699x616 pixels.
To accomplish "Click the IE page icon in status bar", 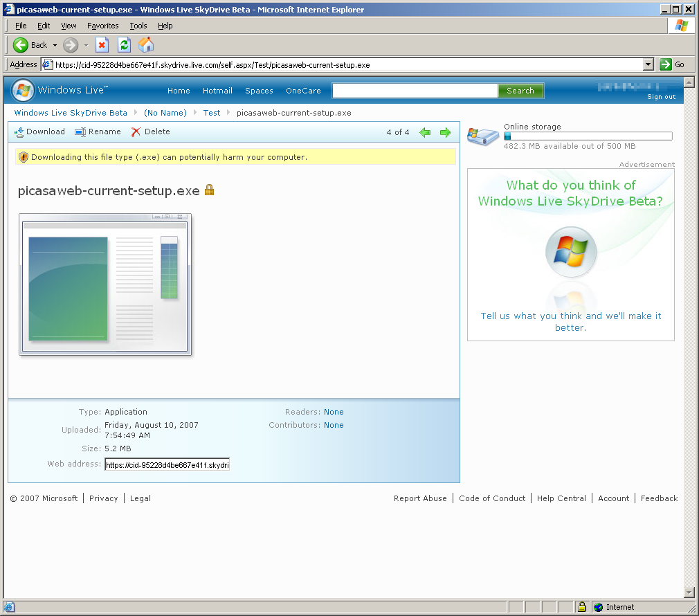I will 10,607.
